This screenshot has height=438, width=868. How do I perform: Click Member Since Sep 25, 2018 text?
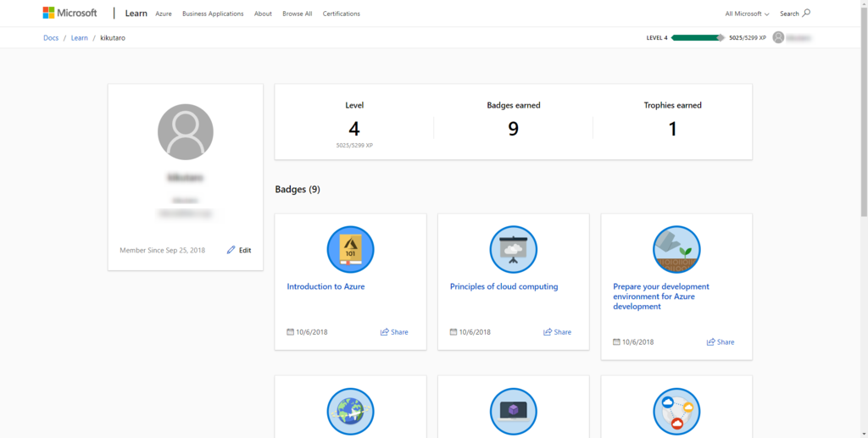coord(162,250)
